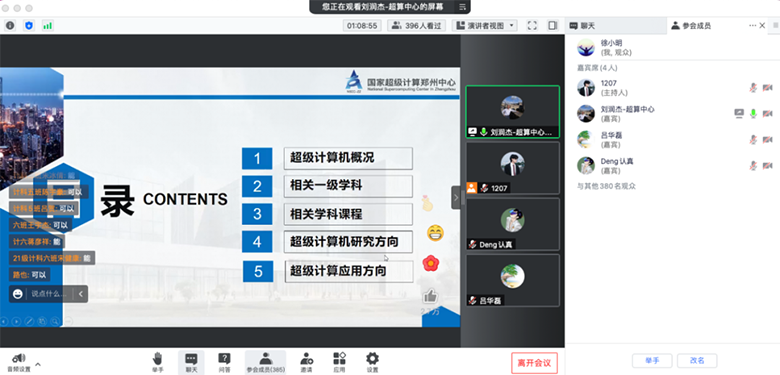Click the 举手 button in members panel
This screenshot has width=780, height=375.
click(652, 361)
